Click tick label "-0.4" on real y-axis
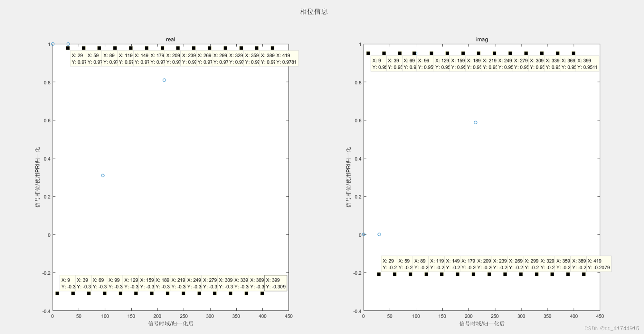 [46, 311]
